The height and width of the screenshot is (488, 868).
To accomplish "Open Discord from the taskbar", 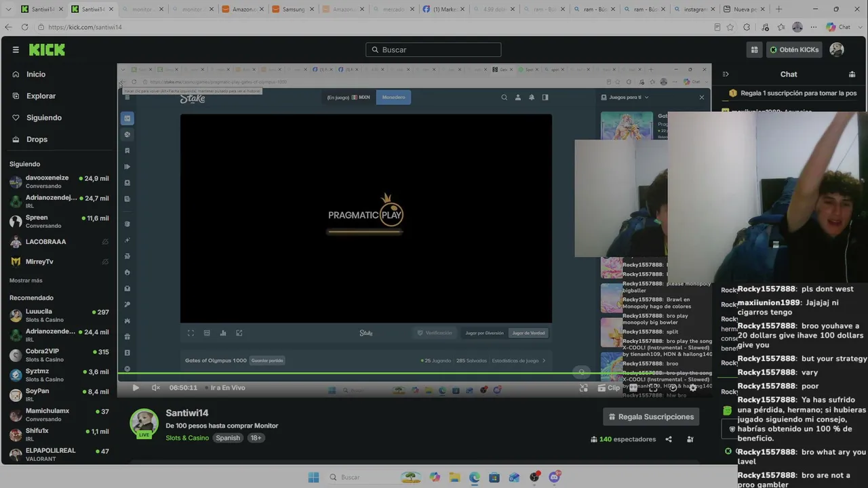I will tap(554, 477).
